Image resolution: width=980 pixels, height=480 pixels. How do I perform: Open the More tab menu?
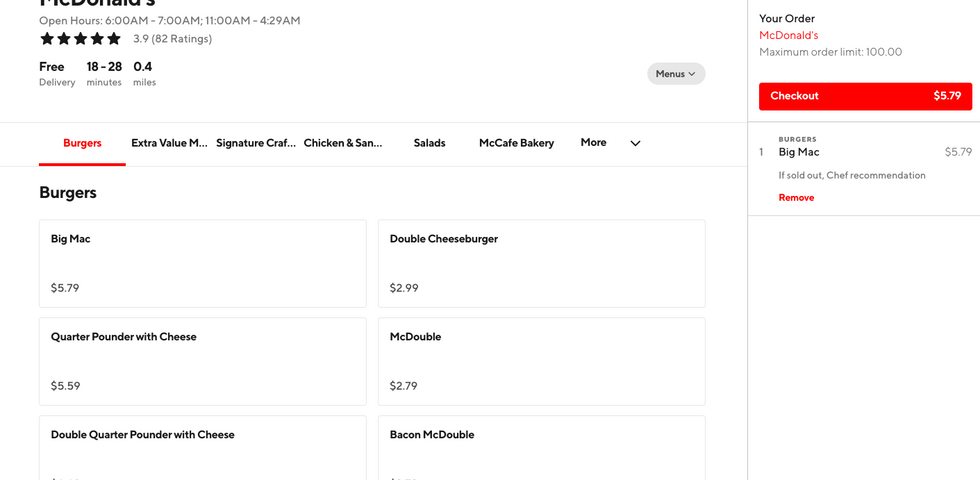tap(593, 143)
